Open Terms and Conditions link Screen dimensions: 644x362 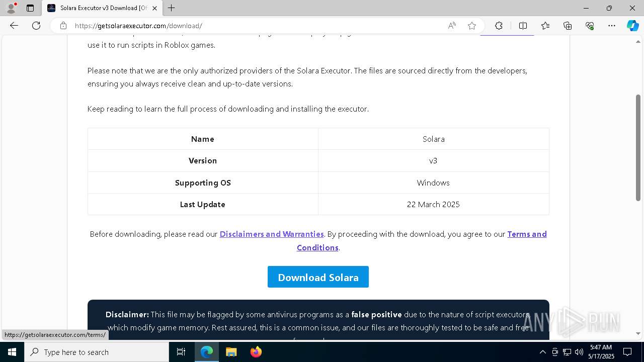pos(422,241)
